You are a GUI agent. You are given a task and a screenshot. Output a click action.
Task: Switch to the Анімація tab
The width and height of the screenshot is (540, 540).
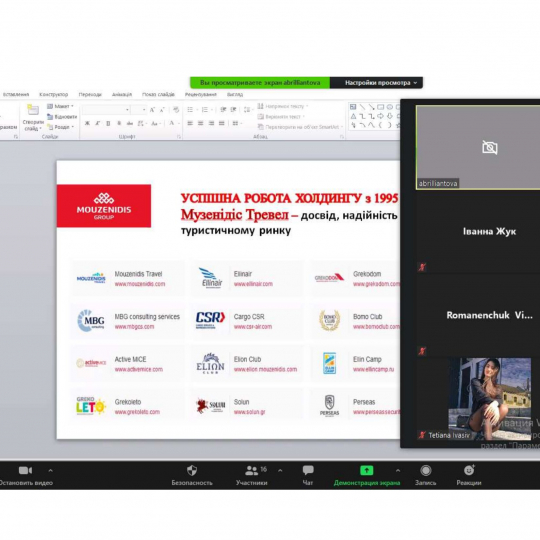click(122, 94)
